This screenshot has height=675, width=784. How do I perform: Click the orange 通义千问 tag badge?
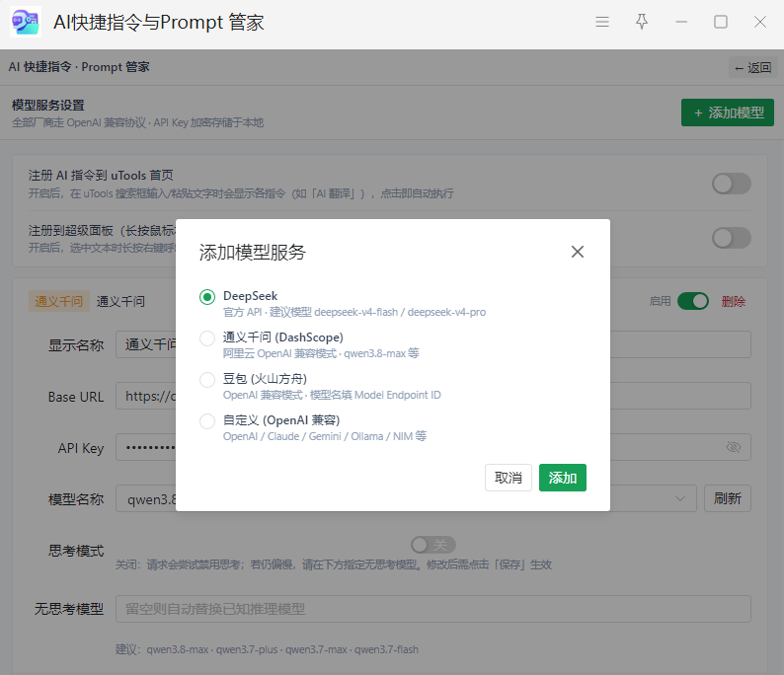pos(59,301)
